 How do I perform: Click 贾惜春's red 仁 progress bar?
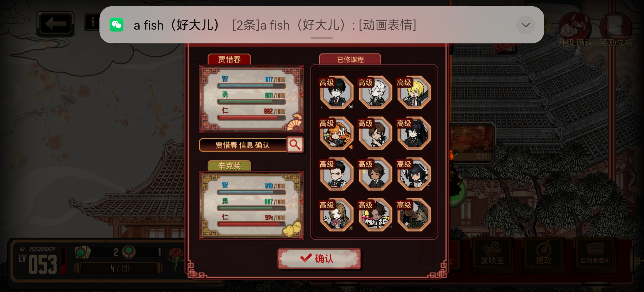(251, 118)
